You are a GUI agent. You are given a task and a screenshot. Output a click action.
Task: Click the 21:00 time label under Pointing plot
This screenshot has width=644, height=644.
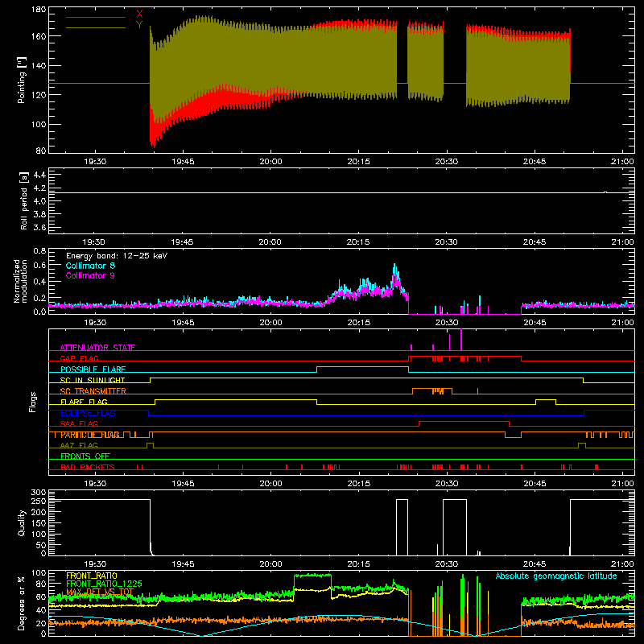coord(622,162)
